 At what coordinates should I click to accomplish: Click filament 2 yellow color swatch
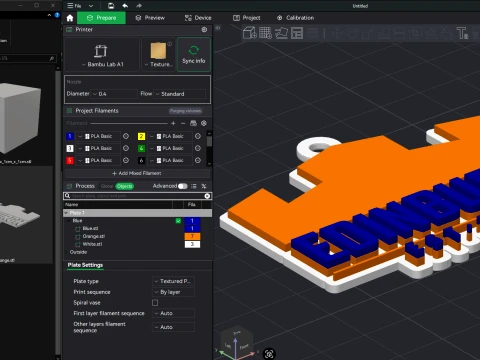pos(141,136)
